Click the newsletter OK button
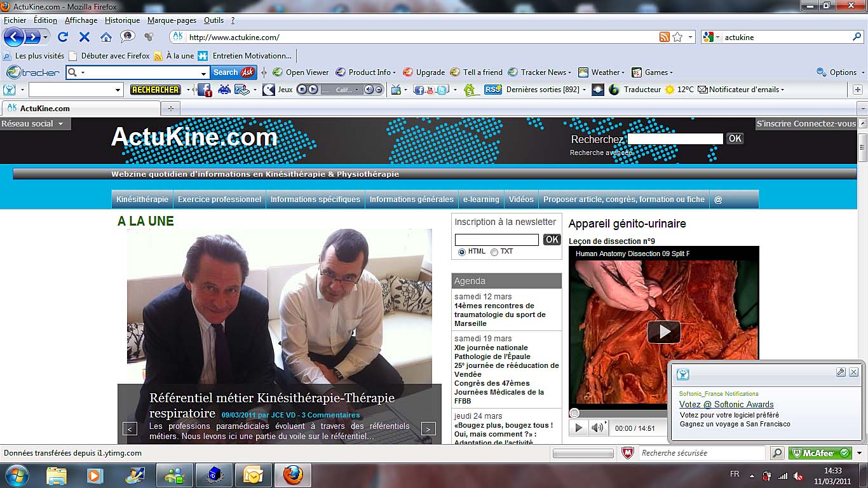Image resolution: width=868 pixels, height=488 pixels. click(552, 240)
